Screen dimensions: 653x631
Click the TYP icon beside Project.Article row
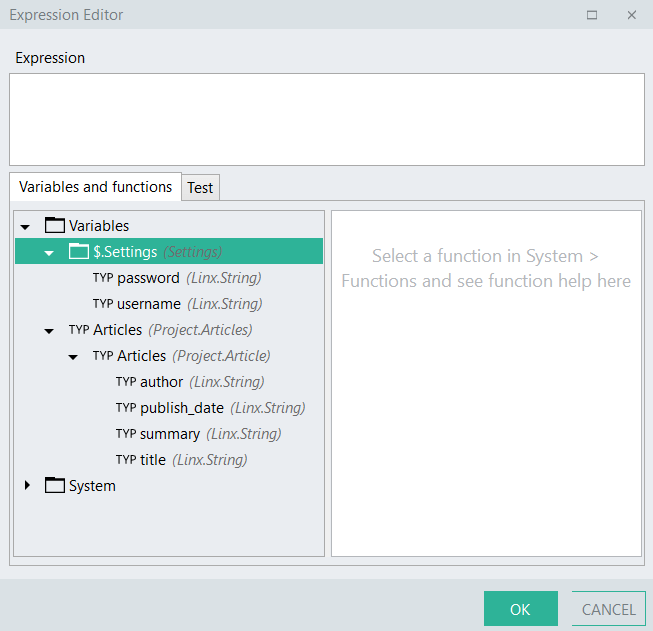click(103, 355)
